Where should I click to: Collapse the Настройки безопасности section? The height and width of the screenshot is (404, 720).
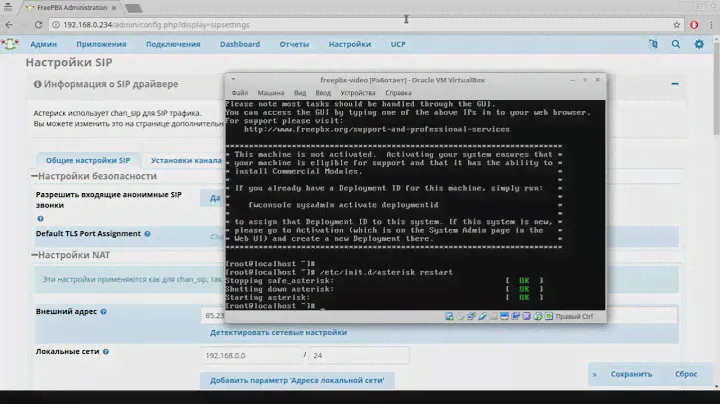(x=31, y=177)
